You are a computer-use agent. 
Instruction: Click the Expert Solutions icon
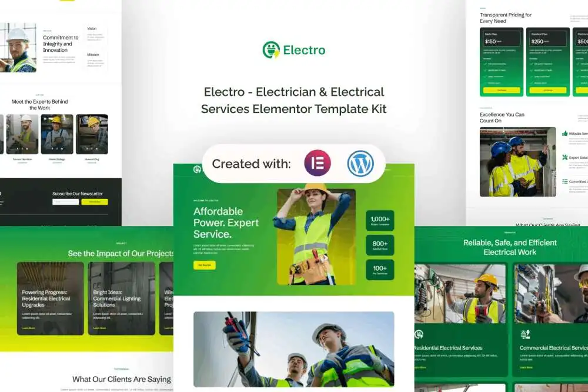click(565, 157)
